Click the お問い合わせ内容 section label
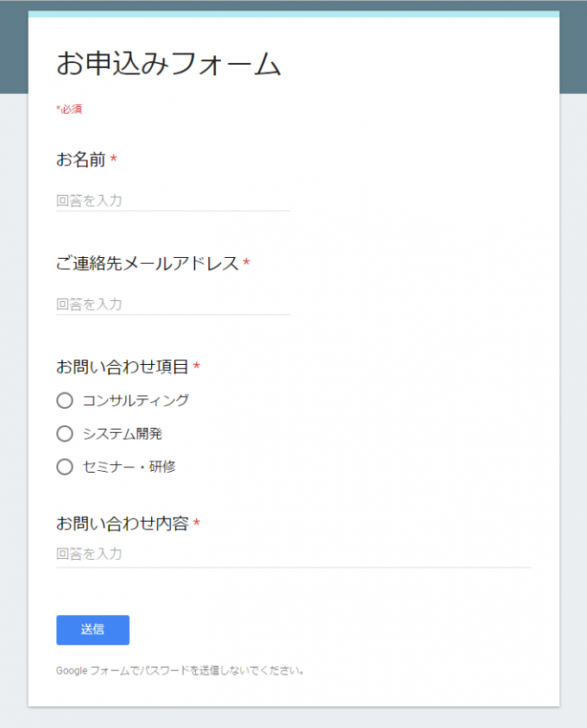The image size is (587, 728). (123, 522)
